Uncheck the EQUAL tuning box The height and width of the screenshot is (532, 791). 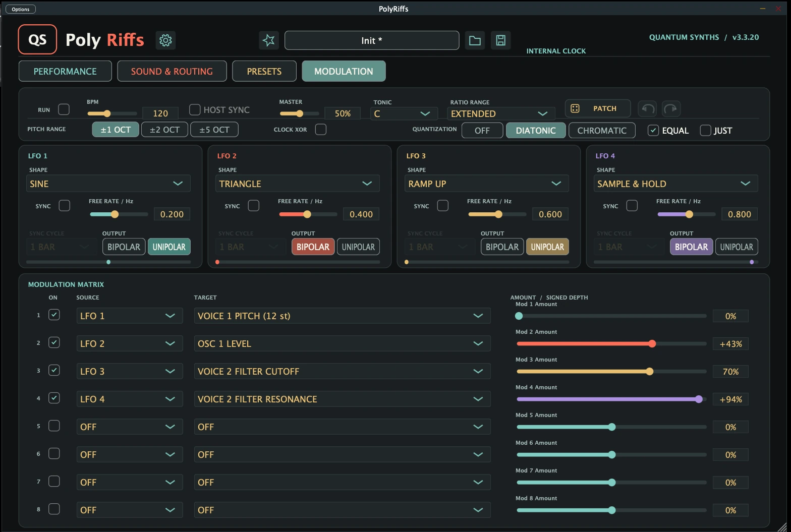653,131
